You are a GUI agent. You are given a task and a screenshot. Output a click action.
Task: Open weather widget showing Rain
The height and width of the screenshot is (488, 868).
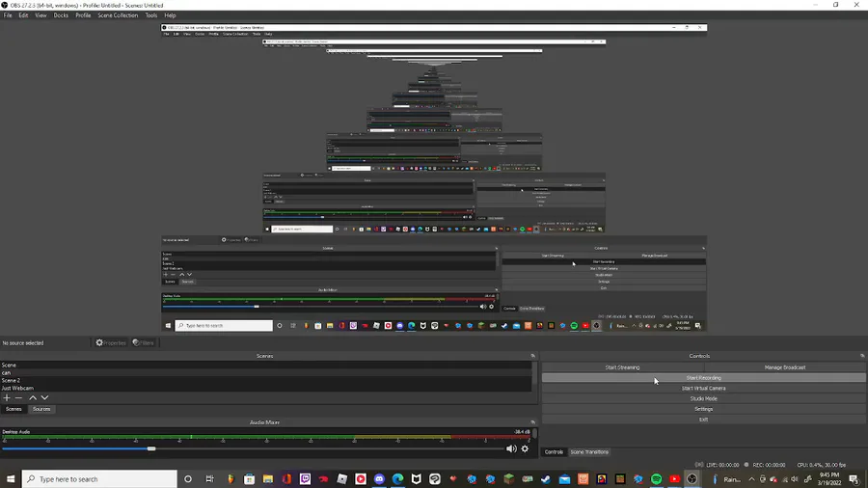click(727, 479)
